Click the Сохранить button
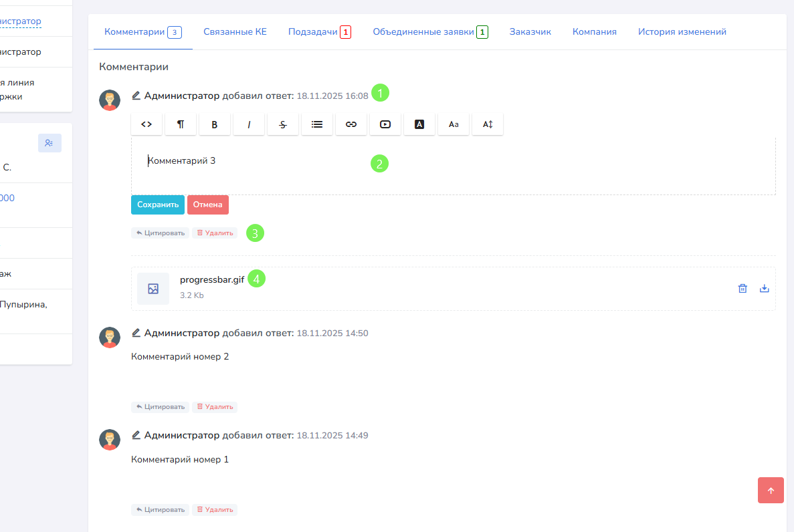The height and width of the screenshot is (532, 794). 157,205
